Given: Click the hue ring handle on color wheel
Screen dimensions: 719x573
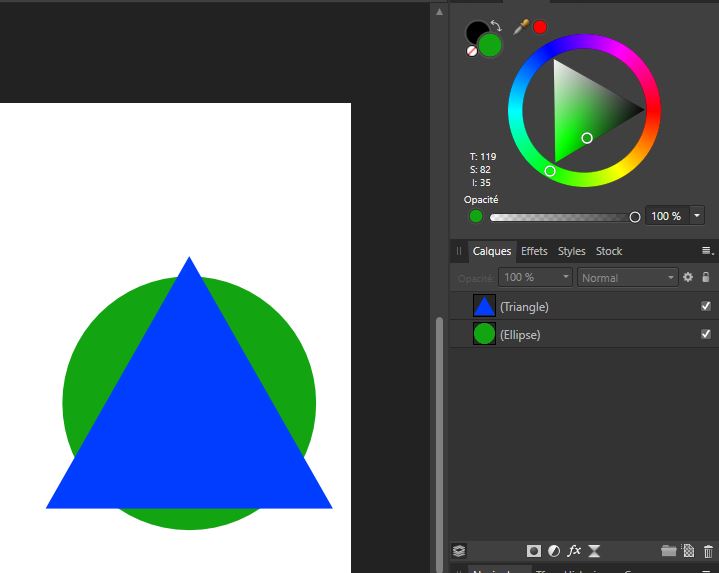Looking at the screenshot, I should [550, 171].
